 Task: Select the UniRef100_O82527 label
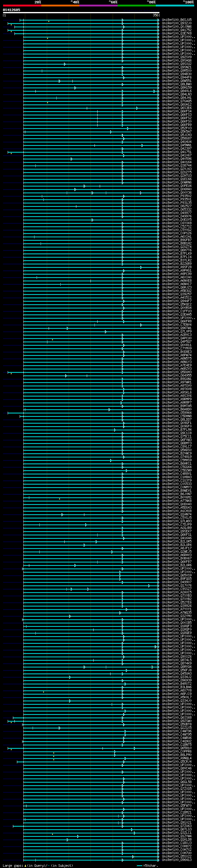point(177,206)
